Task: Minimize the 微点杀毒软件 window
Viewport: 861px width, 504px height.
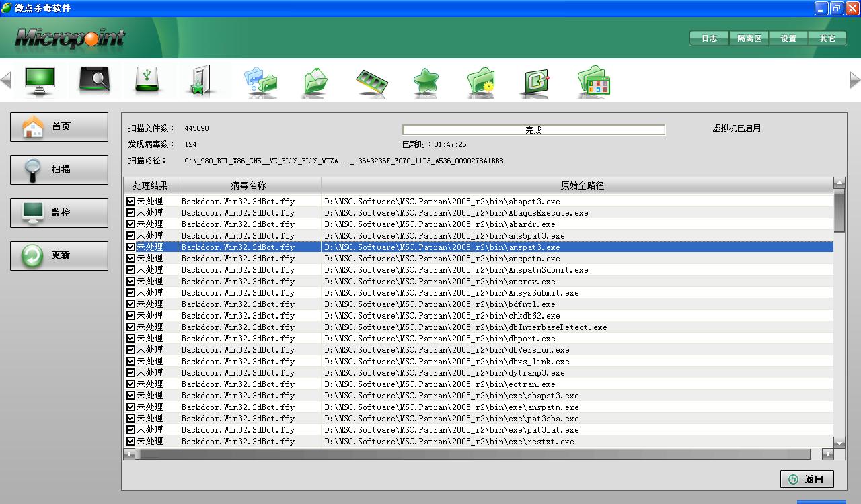Action: [821, 8]
